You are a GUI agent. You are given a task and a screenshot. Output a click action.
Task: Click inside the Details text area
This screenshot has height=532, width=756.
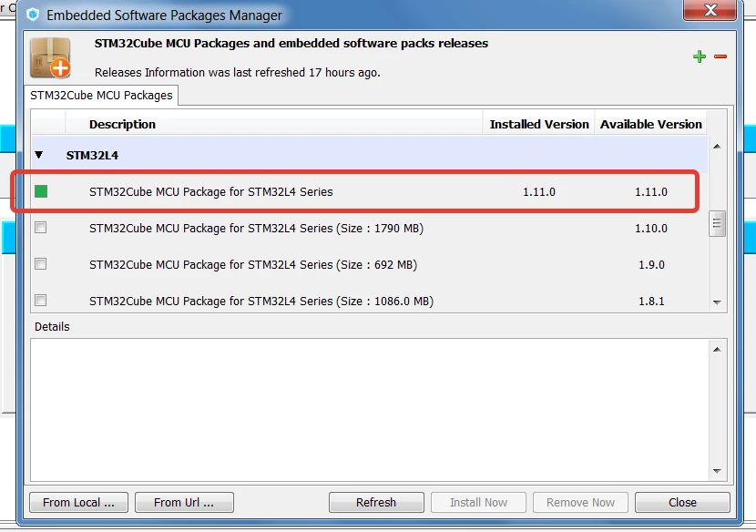click(x=370, y=410)
